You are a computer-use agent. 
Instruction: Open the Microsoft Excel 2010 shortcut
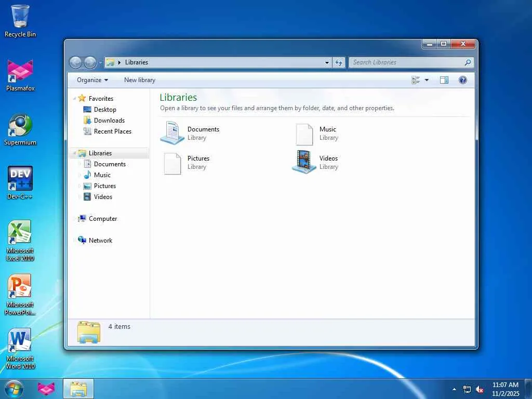click(x=20, y=241)
